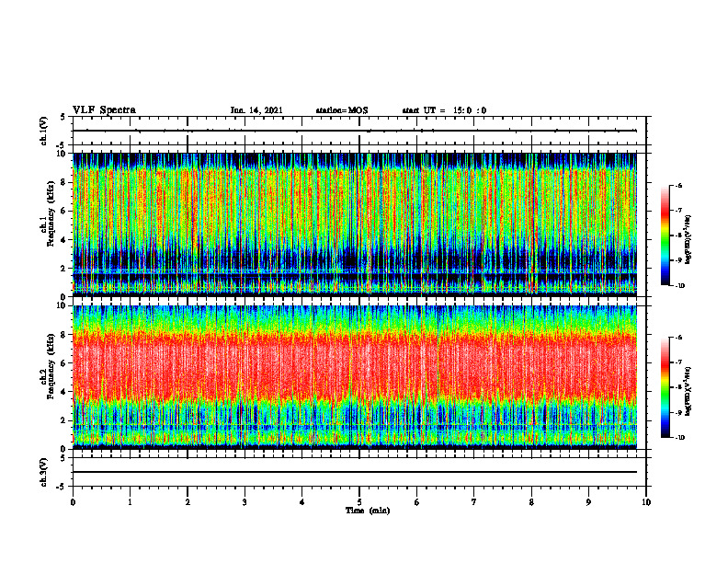
Task: Click time axis tick label 2
Action: click(x=188, y=502)
